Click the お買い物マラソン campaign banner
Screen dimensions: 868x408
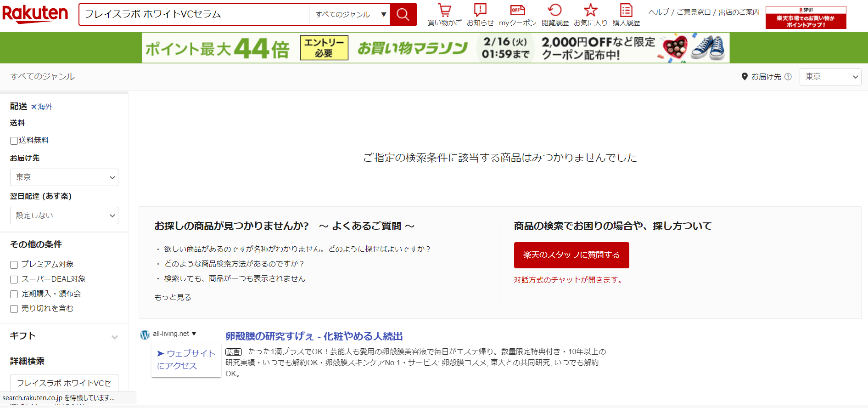click(x=436, y=48)
